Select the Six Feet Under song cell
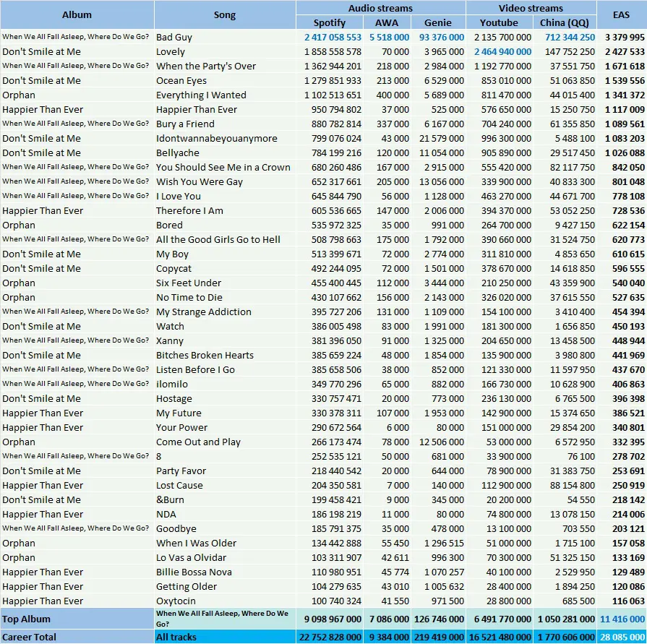 coord(225,283)
